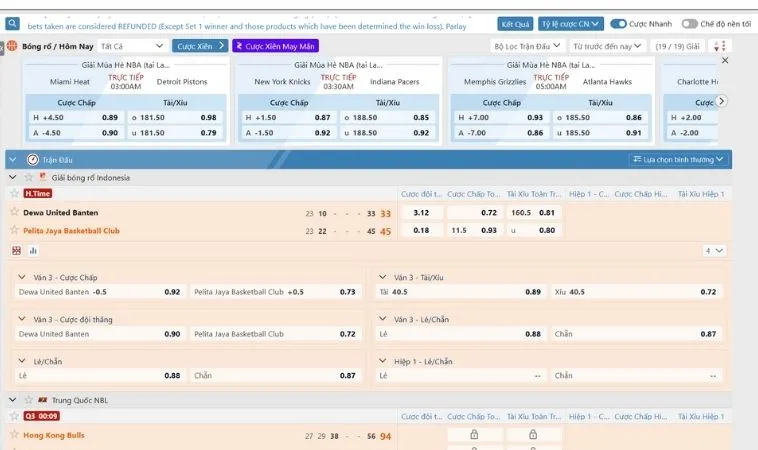This screenshot has height=450, width=758.
Task: Click the Tài Xỉu Toàn Tr... column header
Action: pos(534,194)
